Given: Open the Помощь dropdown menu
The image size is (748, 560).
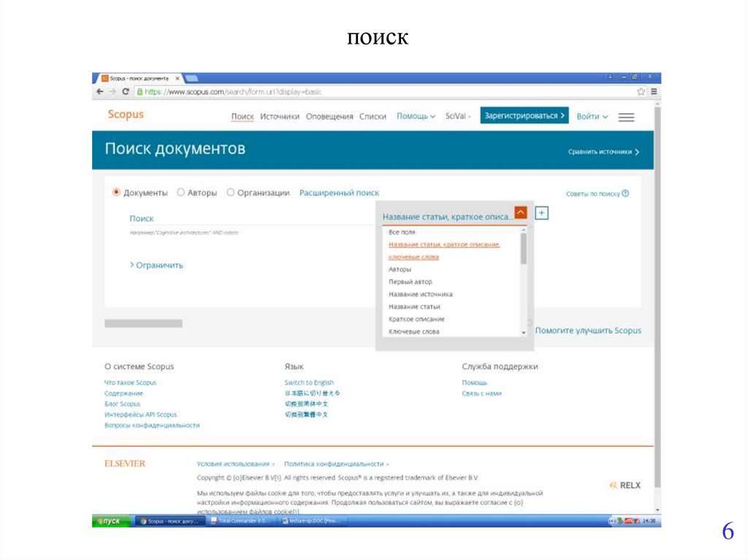Looking at the screenshot, I should point(416,117).
